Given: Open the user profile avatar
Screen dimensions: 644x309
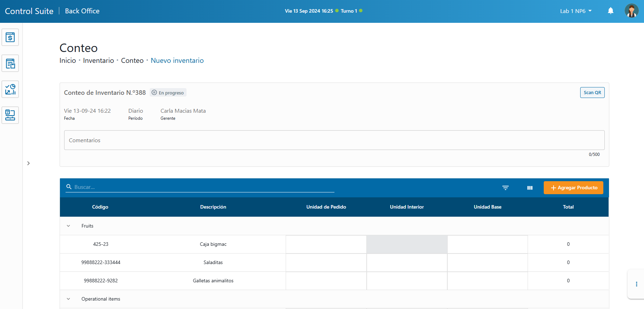Looking at the screenshot, I should pos(631,11).
